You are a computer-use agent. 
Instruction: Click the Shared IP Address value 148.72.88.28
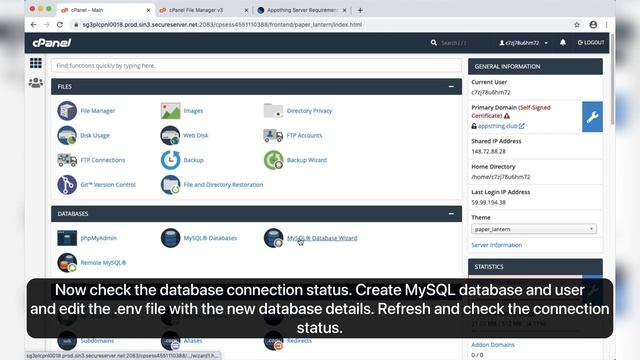coord(488,151)
